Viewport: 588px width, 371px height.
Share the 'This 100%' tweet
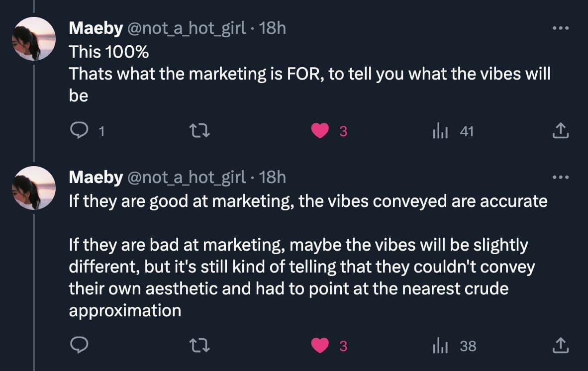pyautogui.click(x=561, y=131)
